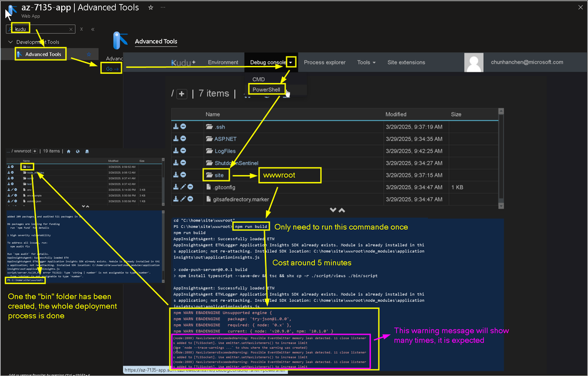Click the home icon in wwwroot breadcrumb

coord(69,151)
